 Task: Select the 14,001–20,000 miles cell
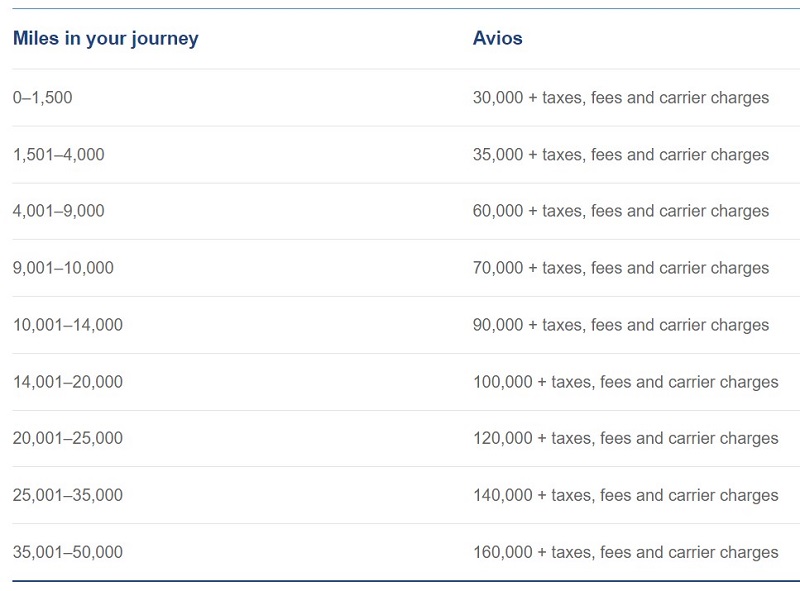(68, 382)
